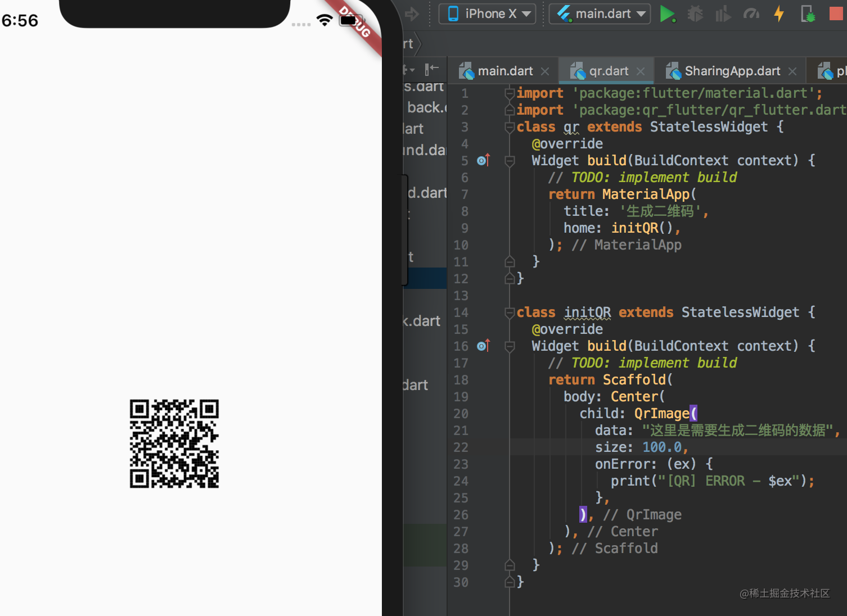This screenshot has height=616, width=847.
Task: Click the Dart file icon on SharingApp.dart tab
Action: (x=674, y=71)
